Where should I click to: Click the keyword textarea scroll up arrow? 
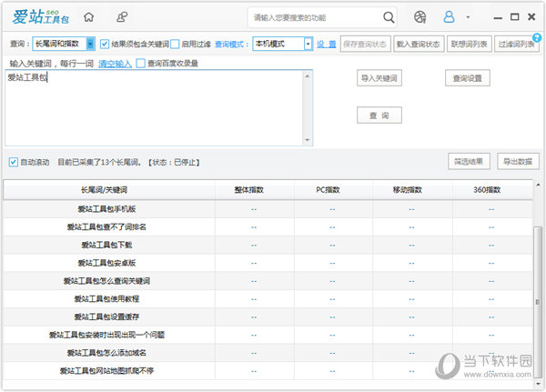(308, 76)
